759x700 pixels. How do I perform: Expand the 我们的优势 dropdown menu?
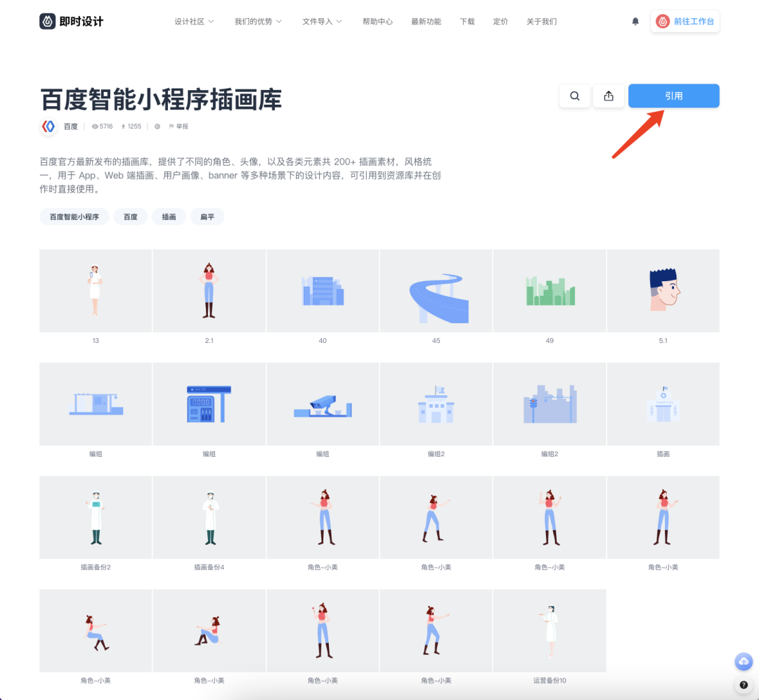[x=258, y=21]
